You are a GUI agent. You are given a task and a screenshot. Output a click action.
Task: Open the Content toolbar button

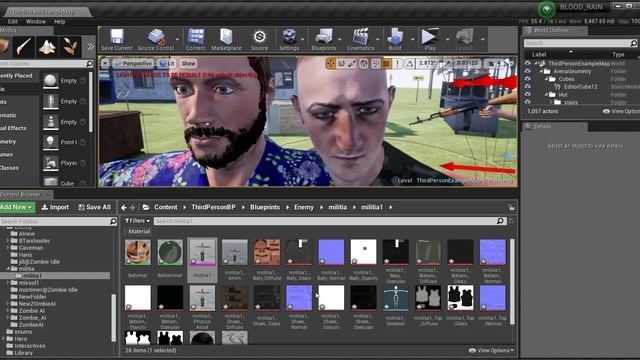point(196,40)
